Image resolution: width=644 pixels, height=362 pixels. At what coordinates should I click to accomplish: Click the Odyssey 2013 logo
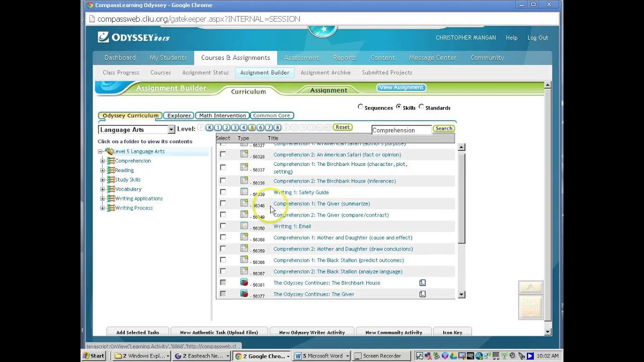134,37
